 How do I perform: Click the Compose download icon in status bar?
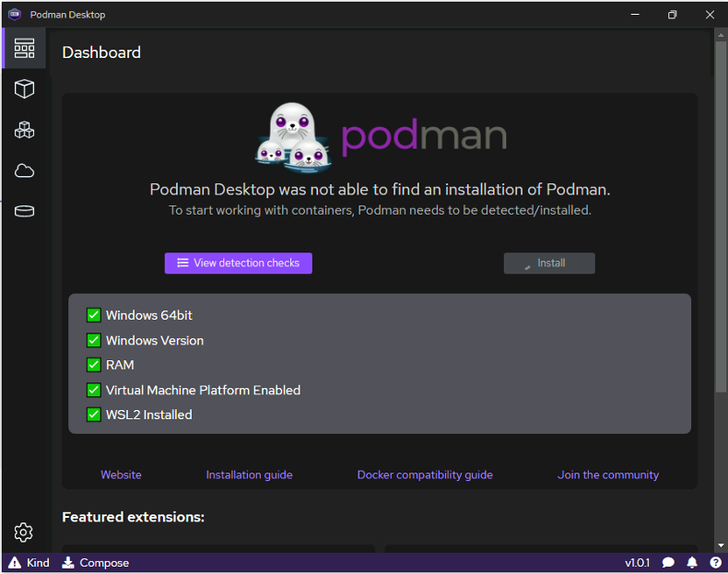pos(68,563)
